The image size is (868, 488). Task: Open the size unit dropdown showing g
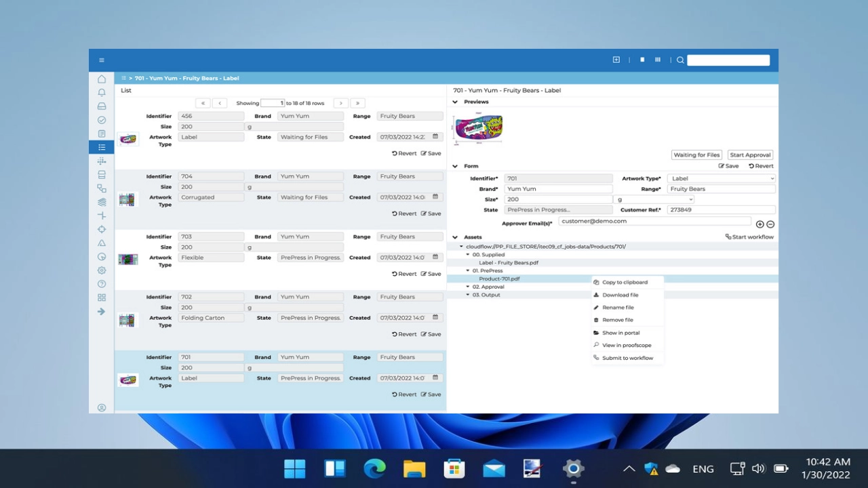654,199
